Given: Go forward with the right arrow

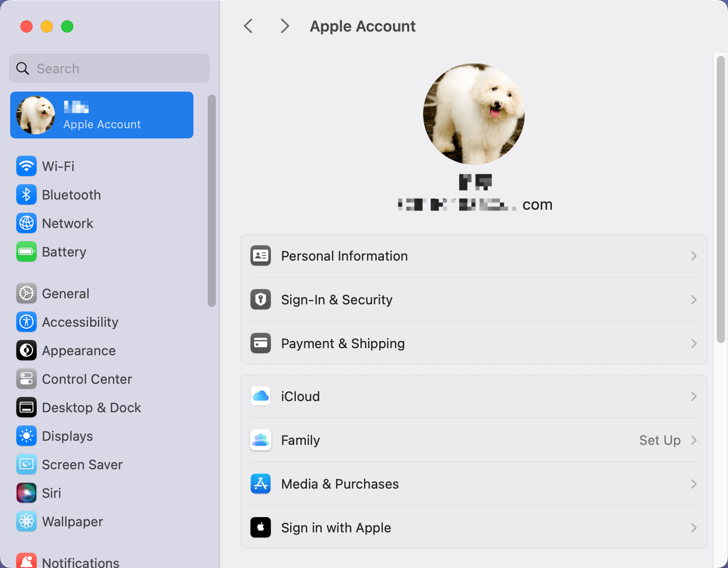Looking at the screenshot, I should point(285,26).
